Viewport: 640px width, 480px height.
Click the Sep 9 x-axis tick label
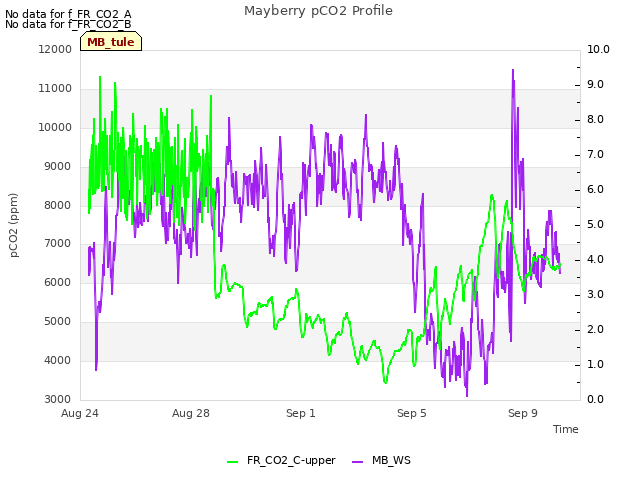click(x=523, y=413)
